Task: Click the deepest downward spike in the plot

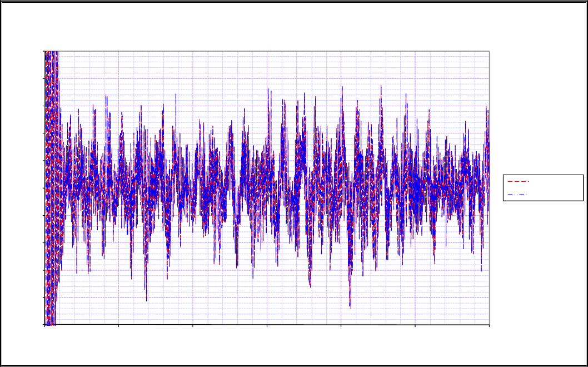Action: [350, 306]
